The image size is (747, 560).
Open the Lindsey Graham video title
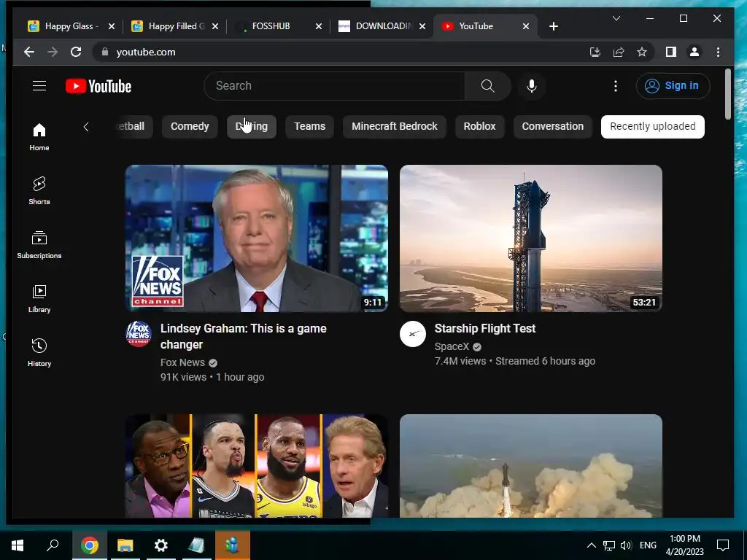[x=244, y=336]
